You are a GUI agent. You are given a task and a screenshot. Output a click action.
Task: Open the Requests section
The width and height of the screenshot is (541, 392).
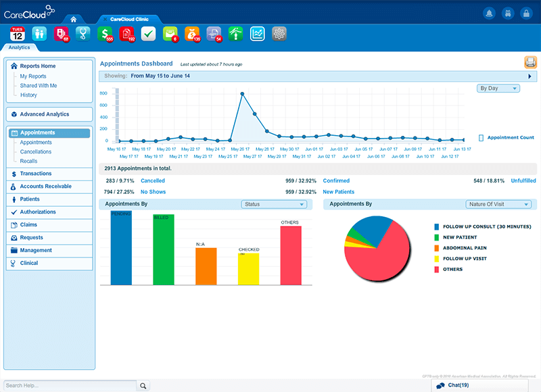(49, 237)
